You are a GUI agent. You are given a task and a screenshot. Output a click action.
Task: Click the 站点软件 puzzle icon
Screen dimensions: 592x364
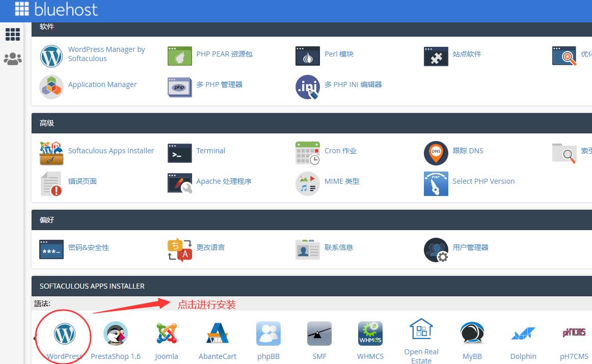point(436,56)
